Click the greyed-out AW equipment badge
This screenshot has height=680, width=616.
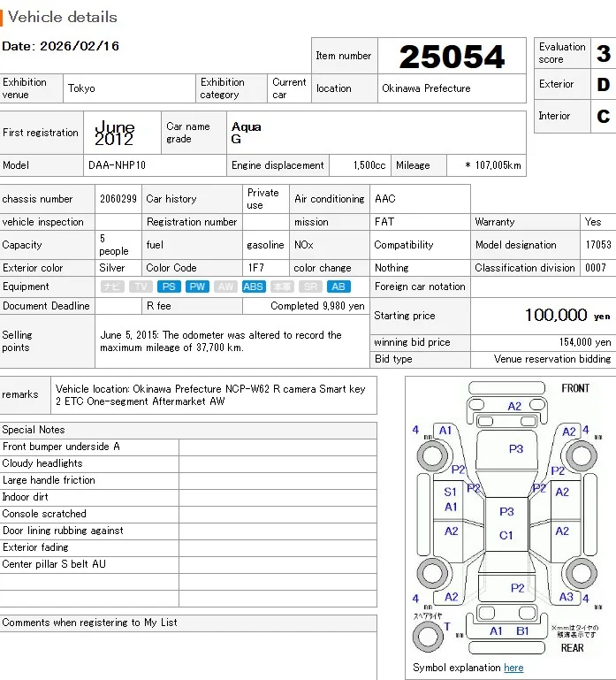pyautogui.click(x=225, y=287)
